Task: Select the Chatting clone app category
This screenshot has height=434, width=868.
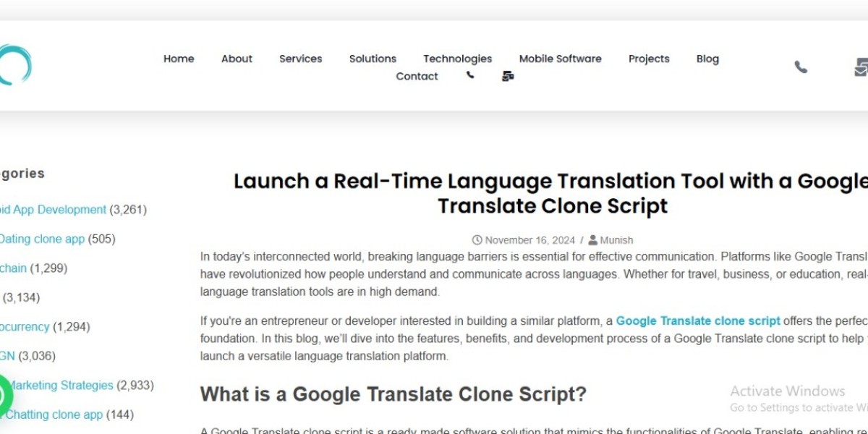Action: tap(54, 414)
